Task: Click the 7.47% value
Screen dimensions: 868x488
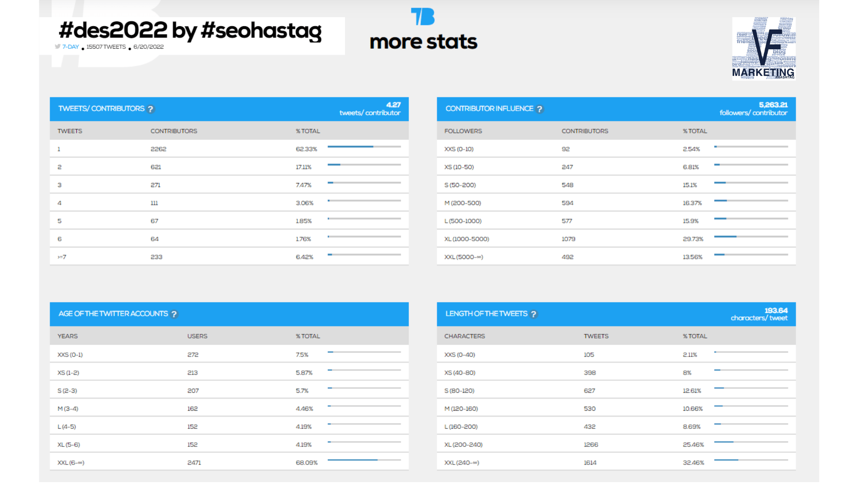Action: 304,185
